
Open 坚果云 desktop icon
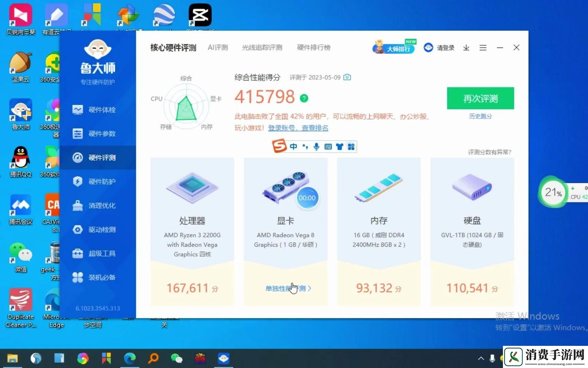pos(20,67)
